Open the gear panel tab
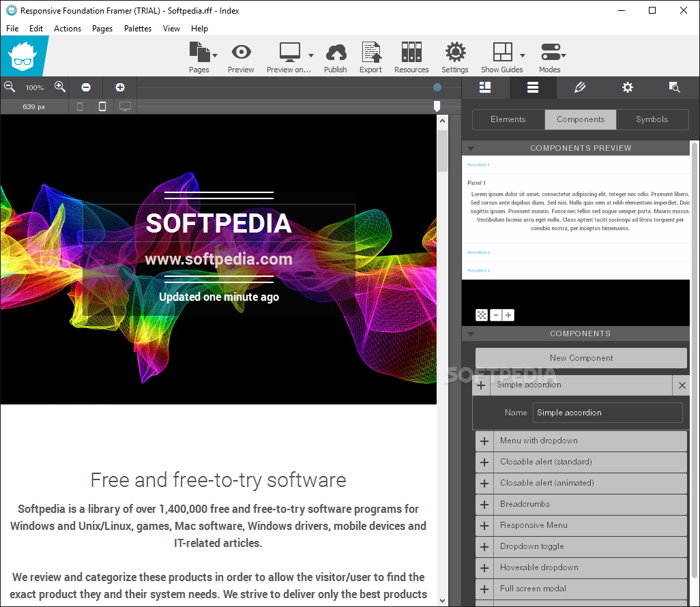The width and height of the screenshot is (700, 607). (x=628, y=87)
